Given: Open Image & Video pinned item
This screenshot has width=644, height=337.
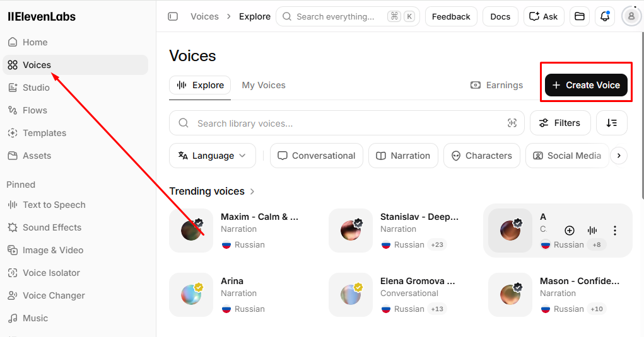Looking at the screenshot, I should tap(75, 250).
